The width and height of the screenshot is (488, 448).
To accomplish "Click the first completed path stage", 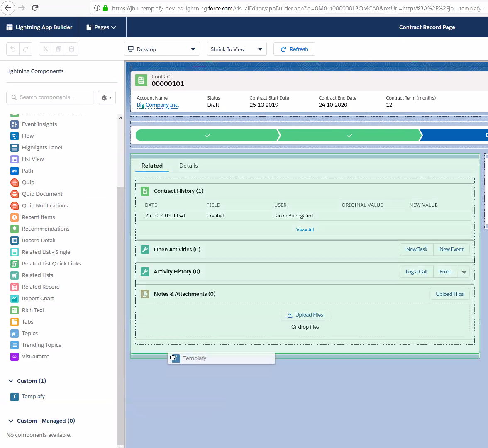I will pos(207,136).
